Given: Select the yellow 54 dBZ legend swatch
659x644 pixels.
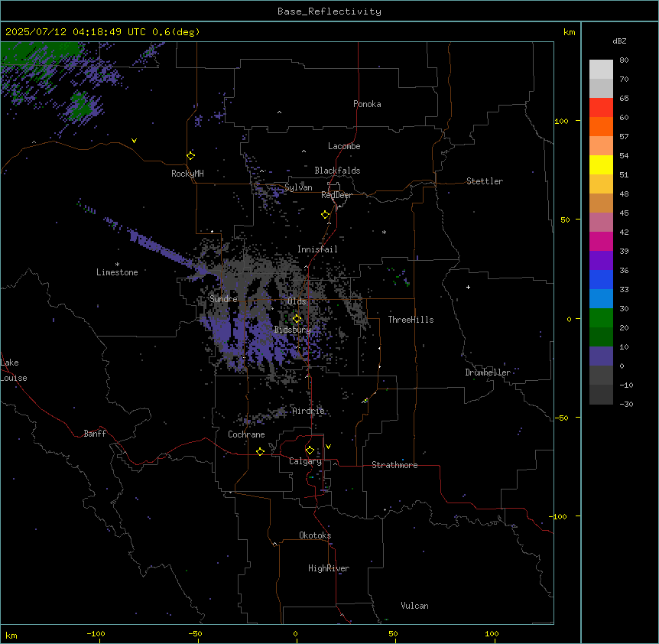Looking at the screenshot, I should click(x=601, y=164).
